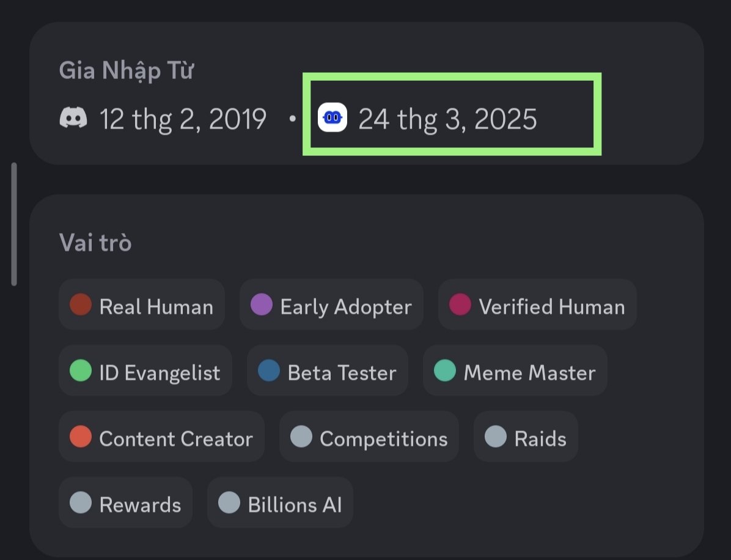Click the red Real Human color dot
Image resolution: width=731 pixels, height=560 pixels.
[x=81, y=304]
